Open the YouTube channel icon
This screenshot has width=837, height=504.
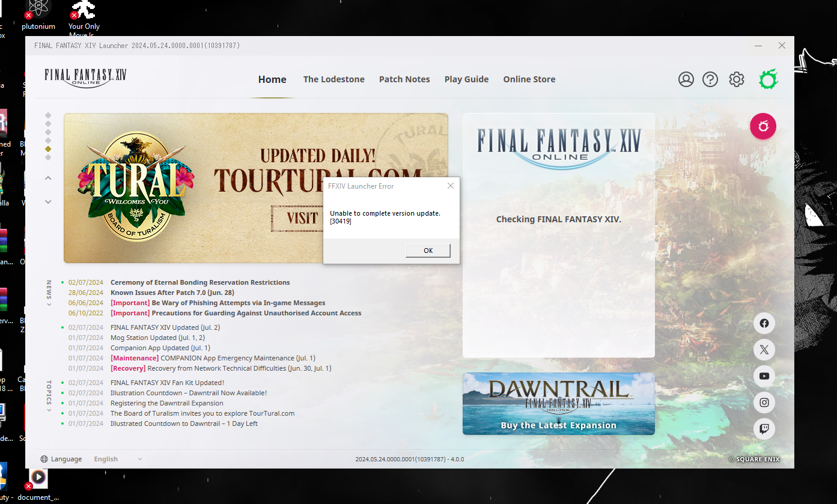pyautogui.click(x=764, y=376)
